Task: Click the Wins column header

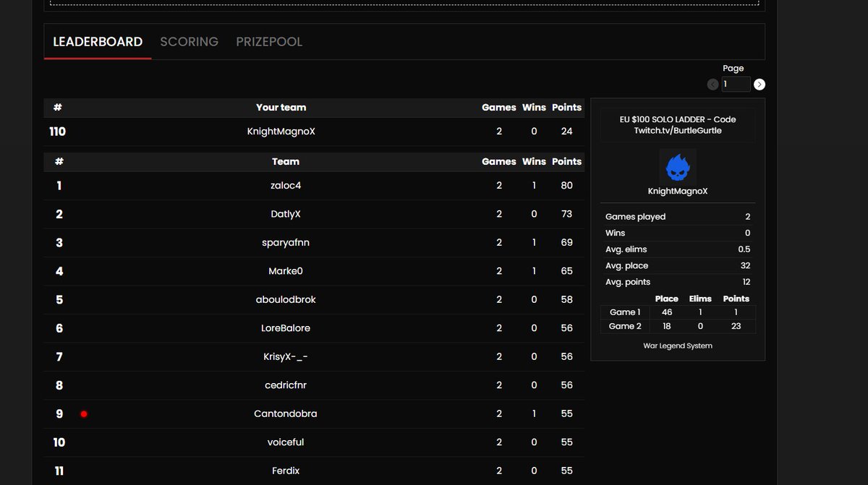Action: (534, 161)
